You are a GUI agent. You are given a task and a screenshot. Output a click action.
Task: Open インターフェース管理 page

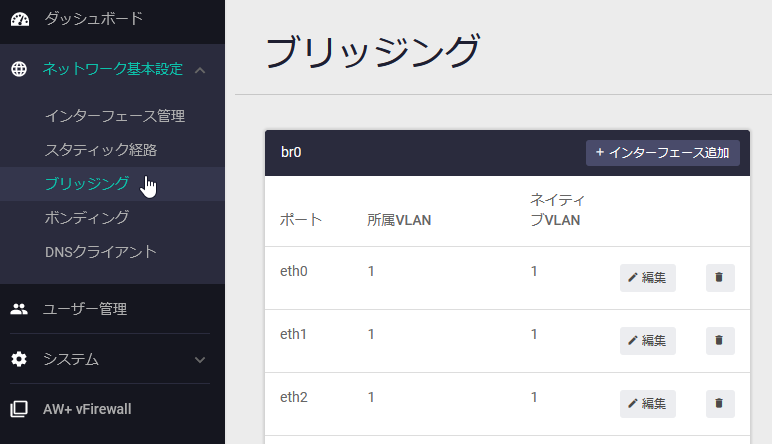[115, 116]
